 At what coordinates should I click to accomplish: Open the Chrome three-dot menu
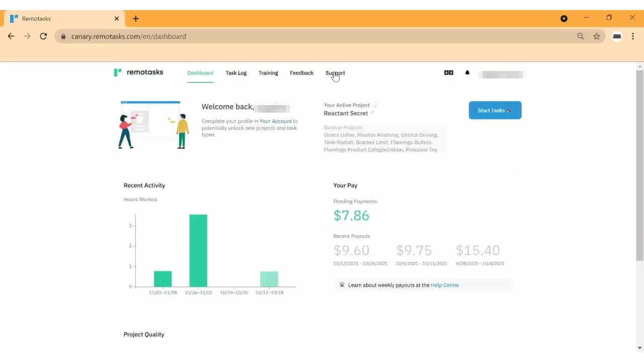tap(633, 36)
